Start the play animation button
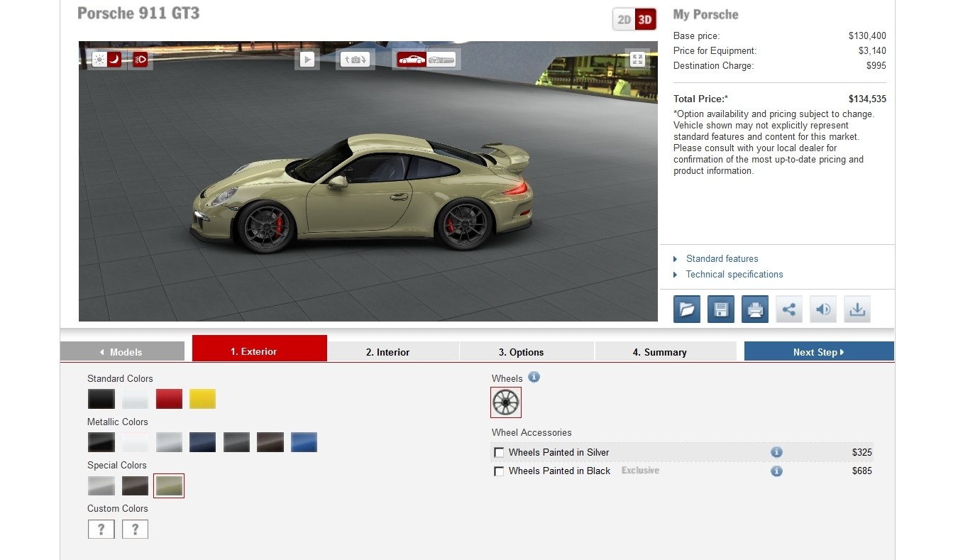This screenshot has height=560, width=980. click(x=307, y=60)
